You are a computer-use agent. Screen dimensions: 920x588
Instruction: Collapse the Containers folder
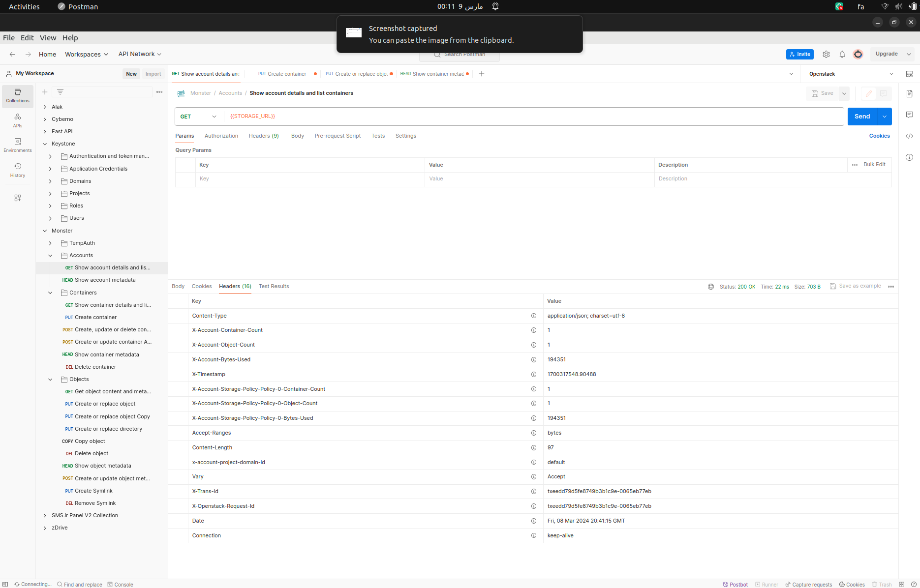pyautogui.click(x=50, y=293)
